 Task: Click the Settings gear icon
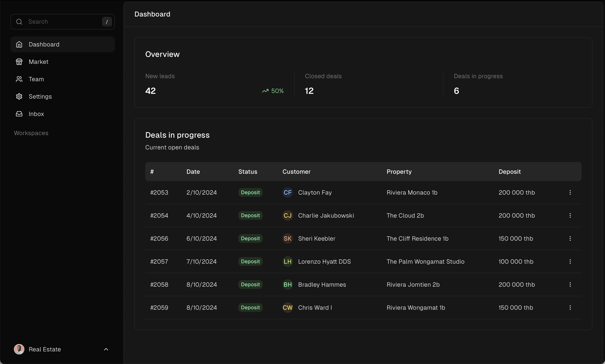(x=19, y=96)
